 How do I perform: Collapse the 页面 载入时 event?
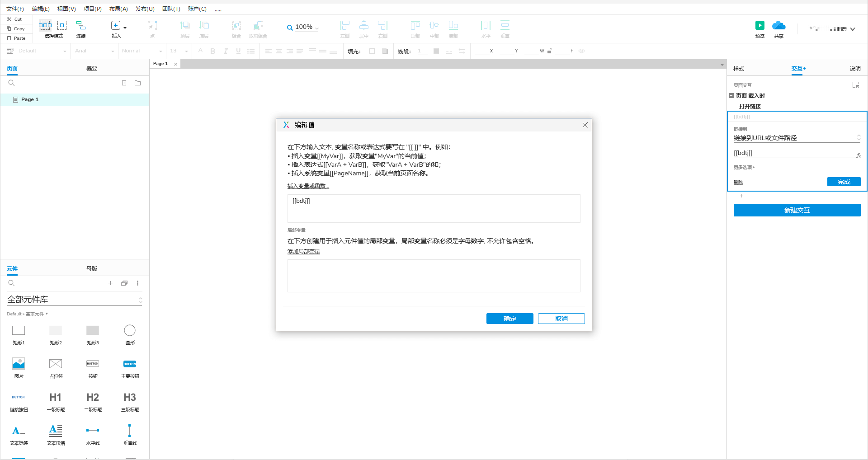point(731,96)
